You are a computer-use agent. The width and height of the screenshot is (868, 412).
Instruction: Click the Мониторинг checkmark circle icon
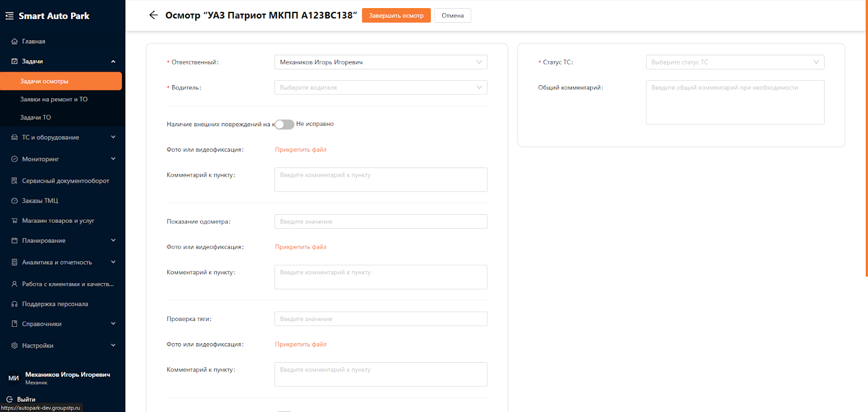pos(15,159)
